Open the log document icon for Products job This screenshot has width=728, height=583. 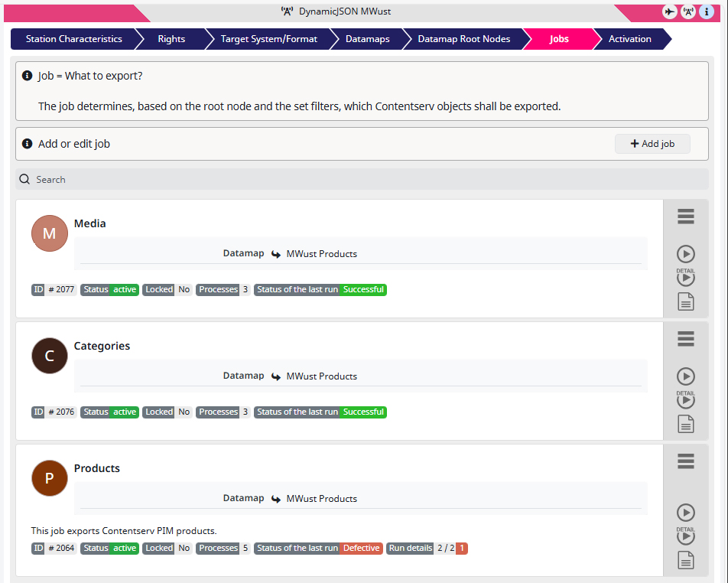pyautogui.click(x=686, y=560)
